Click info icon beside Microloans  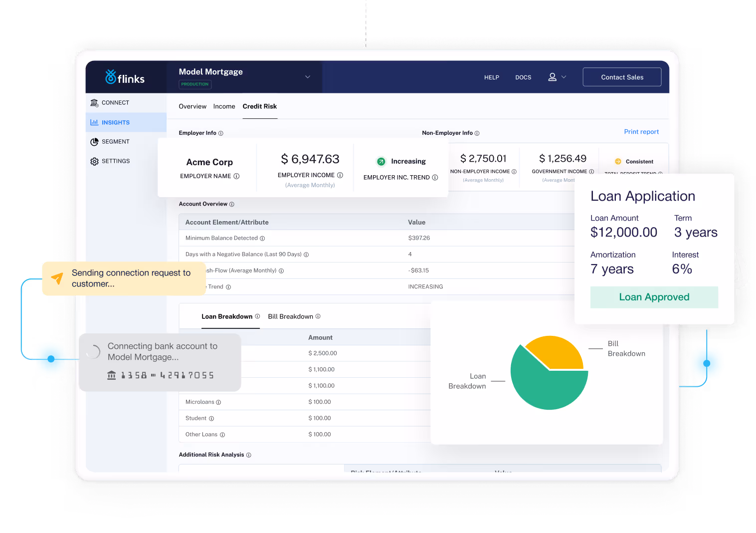click(218, 402)
